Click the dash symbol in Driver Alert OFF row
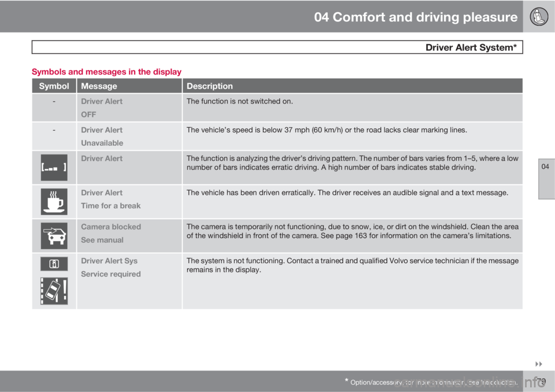The image size is (555, 392). point(54,102)
